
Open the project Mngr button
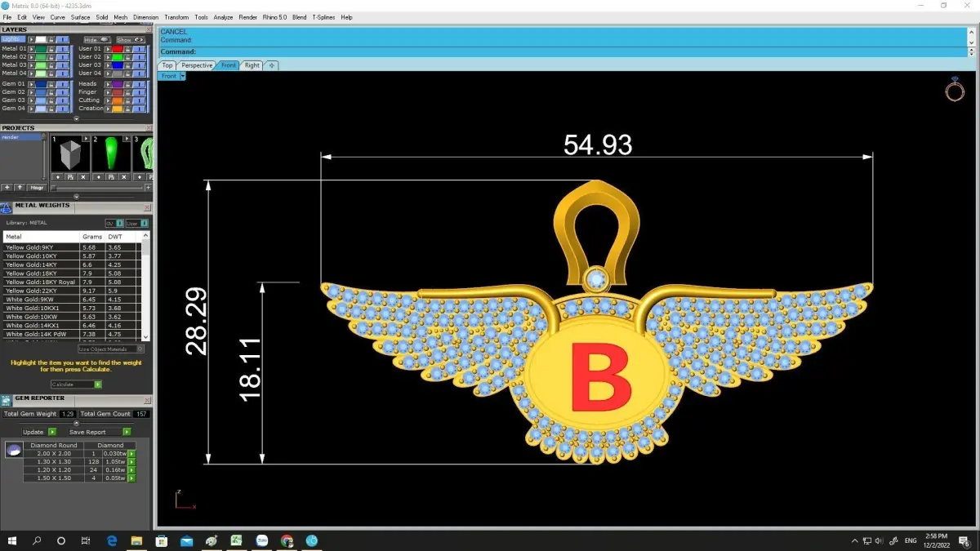point(37,187)
